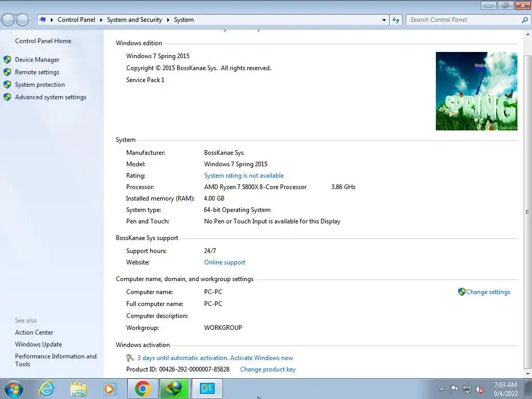Click the vertical scrollbar thumb

(x=527, y=212)
